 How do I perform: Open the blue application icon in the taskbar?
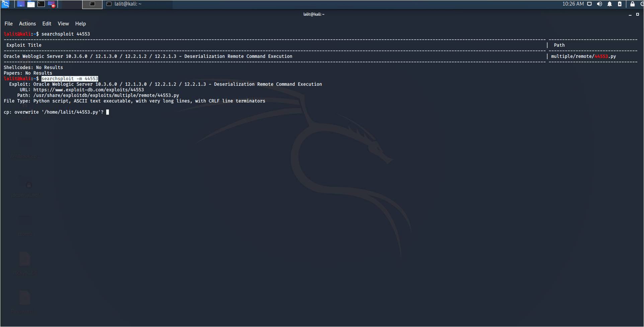point(20,4)
